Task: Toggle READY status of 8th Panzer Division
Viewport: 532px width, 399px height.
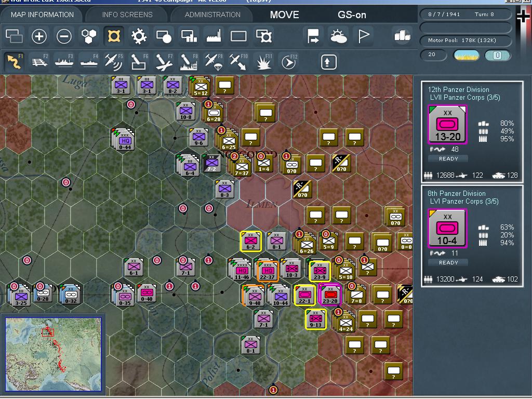Action: tap(448, 262)
